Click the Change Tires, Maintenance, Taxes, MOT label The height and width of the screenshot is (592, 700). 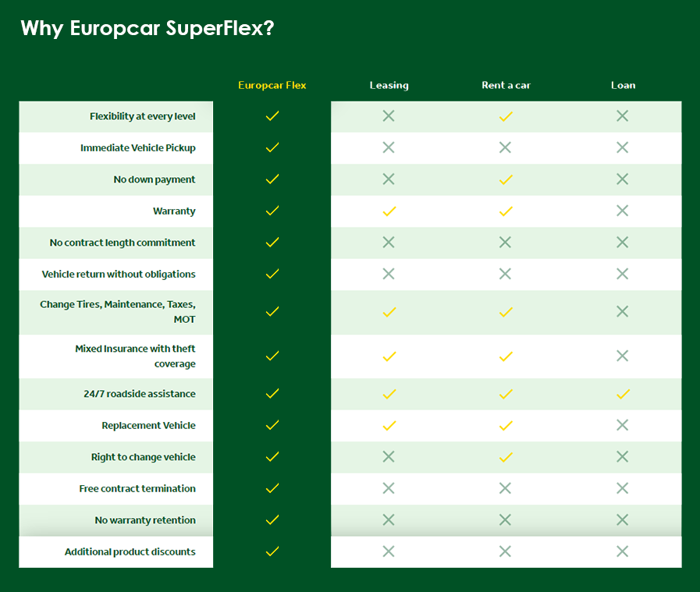(118, 312)
